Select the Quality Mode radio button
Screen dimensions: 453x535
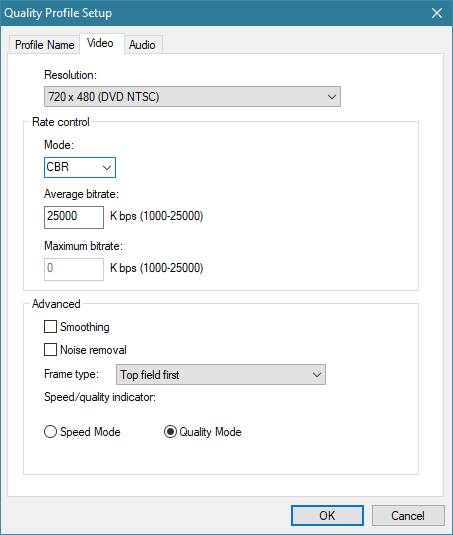(x=170, y=432)
